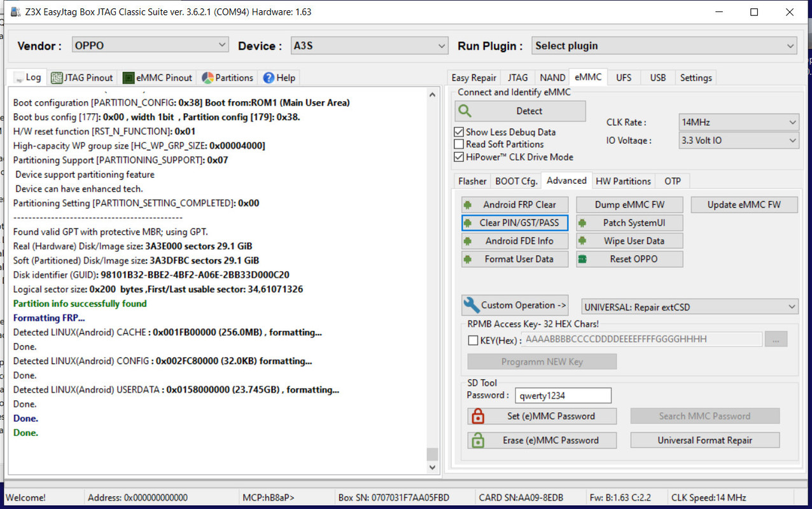Click the log panel scrollbar down arrow

tap(433, 466)
